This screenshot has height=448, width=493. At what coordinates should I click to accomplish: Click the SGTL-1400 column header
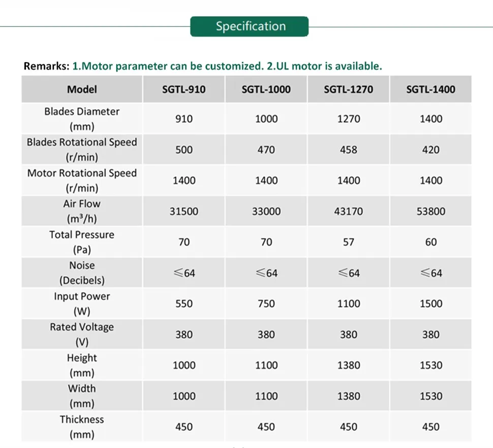[x=431, y=89]
